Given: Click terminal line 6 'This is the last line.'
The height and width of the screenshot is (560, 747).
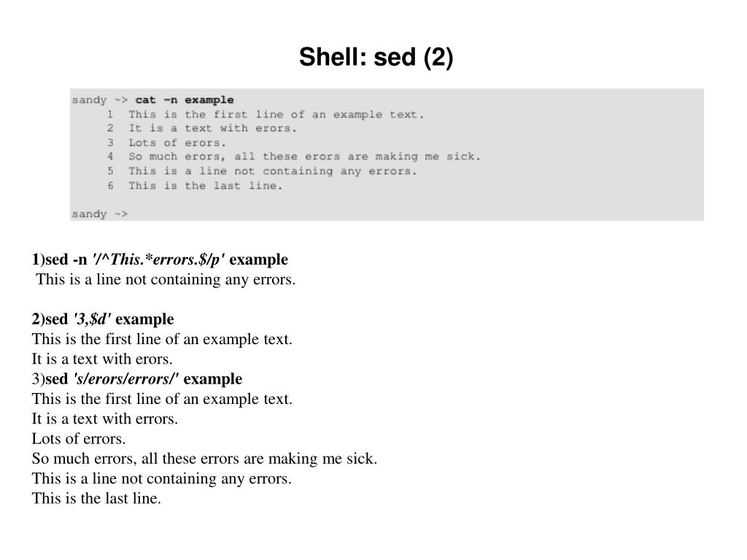Looking at the screenshot, I should click(205, 186).
